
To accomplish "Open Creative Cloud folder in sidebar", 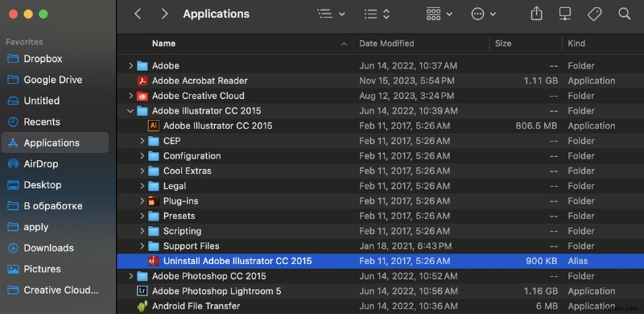I will [x=54, y=290].
